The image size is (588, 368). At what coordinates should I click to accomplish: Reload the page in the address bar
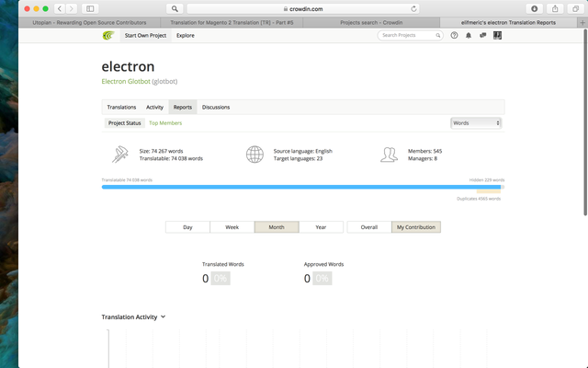click(x=414, y=8)
